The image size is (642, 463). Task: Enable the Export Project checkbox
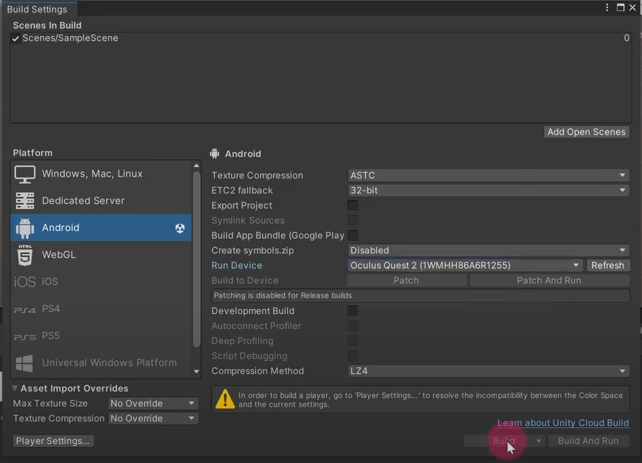pyautogui.click(x=353, y=205)
